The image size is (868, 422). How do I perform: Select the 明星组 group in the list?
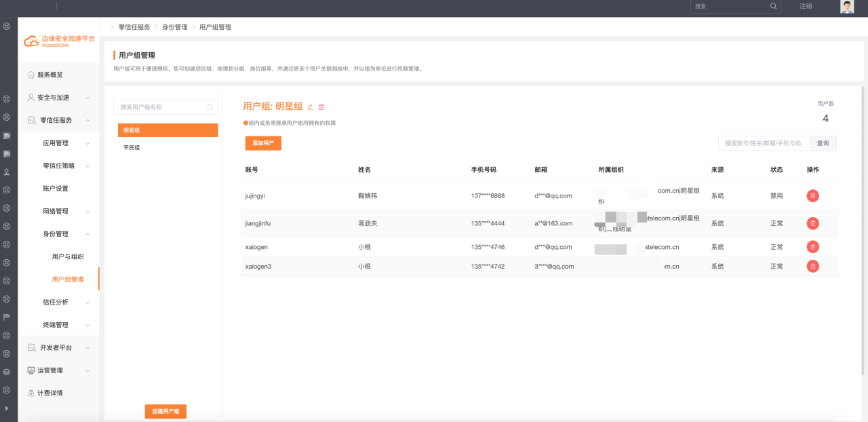tap(167, 130)
